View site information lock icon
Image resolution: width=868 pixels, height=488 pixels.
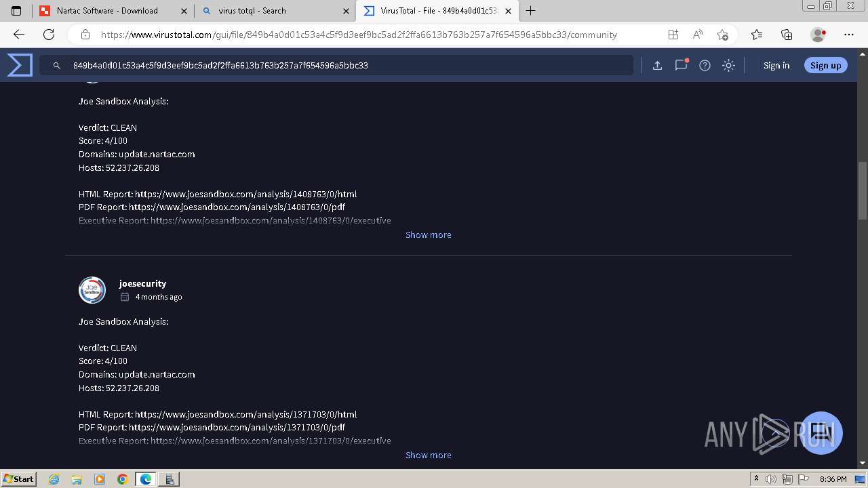[x=85, y=35]
